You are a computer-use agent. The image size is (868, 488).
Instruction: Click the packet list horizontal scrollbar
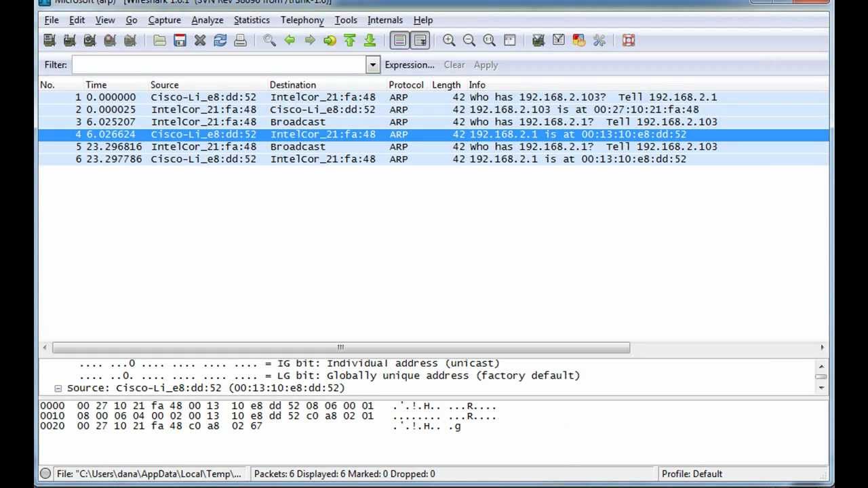(x=340, y=348)
